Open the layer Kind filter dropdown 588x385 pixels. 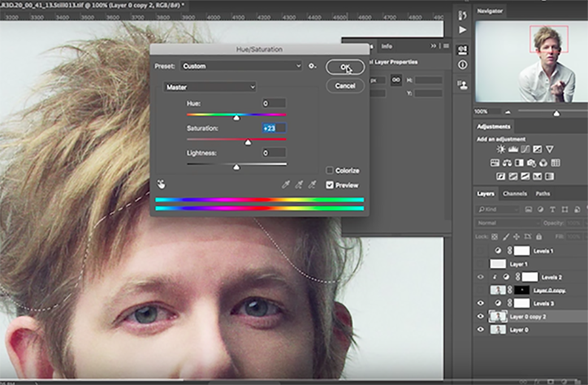[x=498, y=210]
